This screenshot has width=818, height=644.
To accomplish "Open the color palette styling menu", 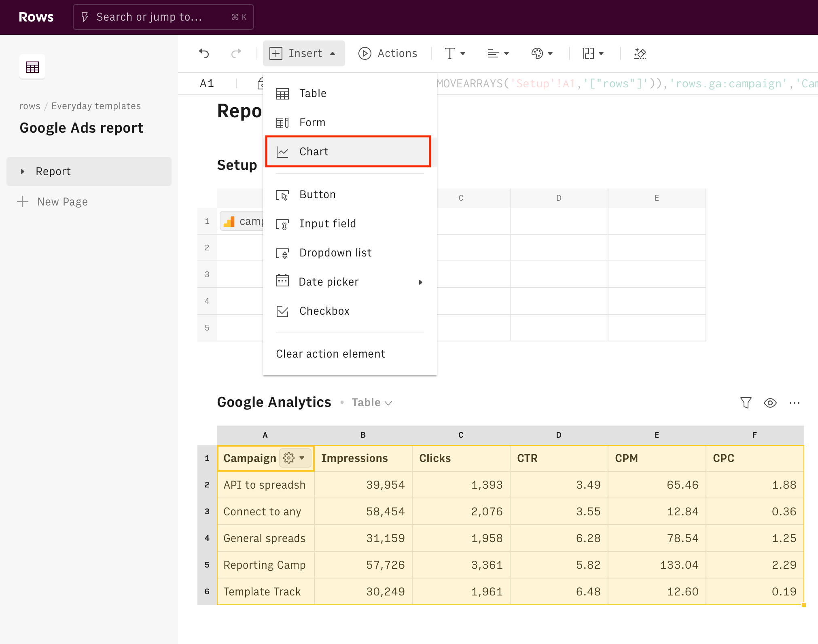I will [542, 53].
